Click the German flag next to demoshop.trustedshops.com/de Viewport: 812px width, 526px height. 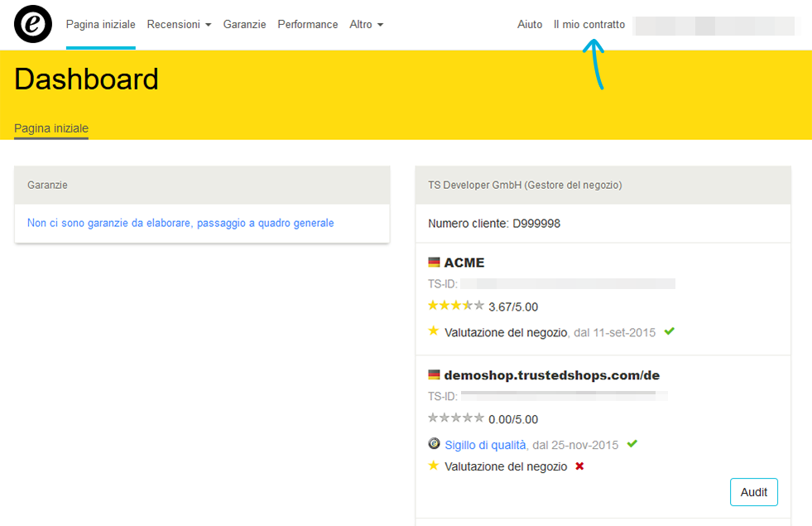click(434, 374)
